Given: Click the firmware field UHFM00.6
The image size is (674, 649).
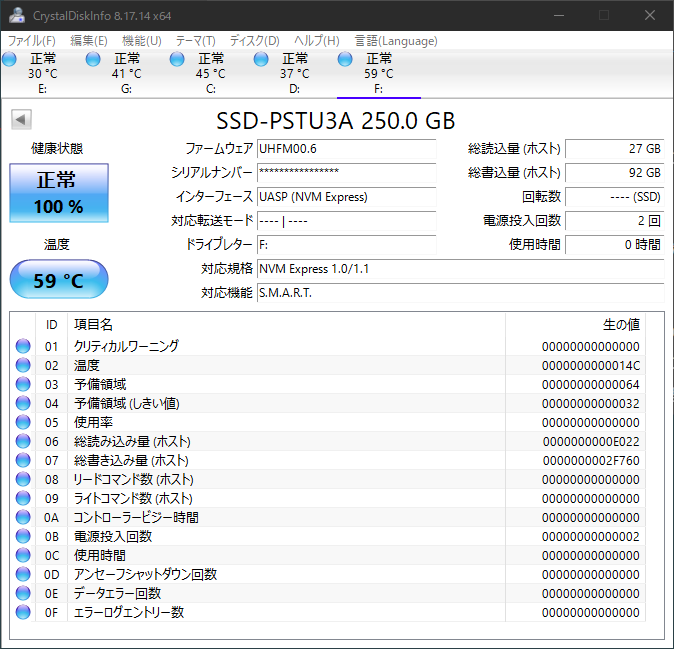Looking at the screenshot, I should pos(346,149).
